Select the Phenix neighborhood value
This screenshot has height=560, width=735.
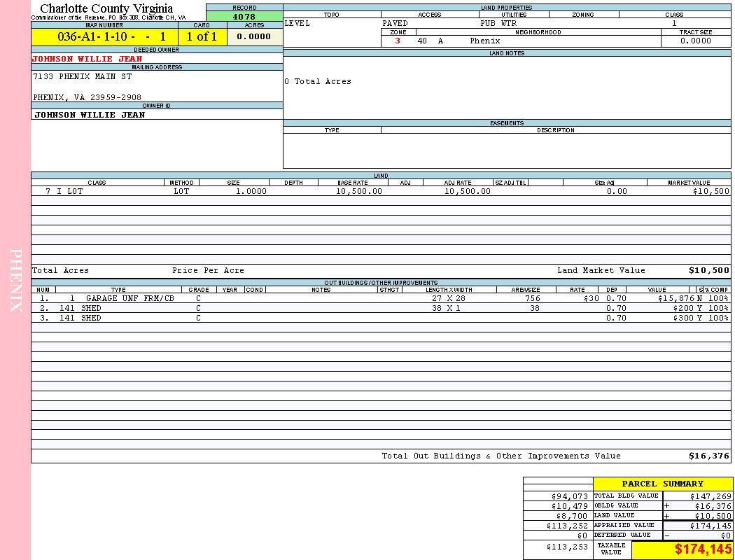coord(484,41)
